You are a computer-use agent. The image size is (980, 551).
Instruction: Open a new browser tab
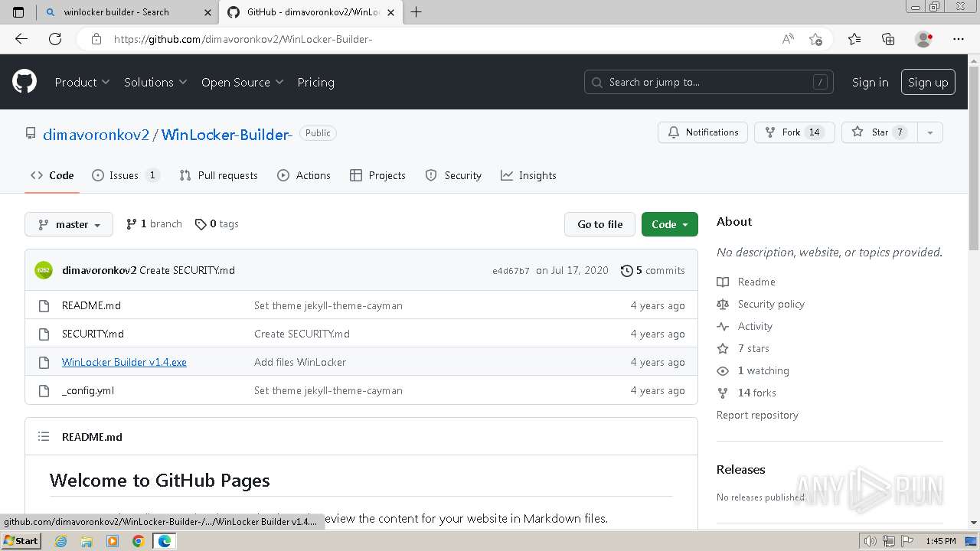pyautogui.click(x=416, y=11)
